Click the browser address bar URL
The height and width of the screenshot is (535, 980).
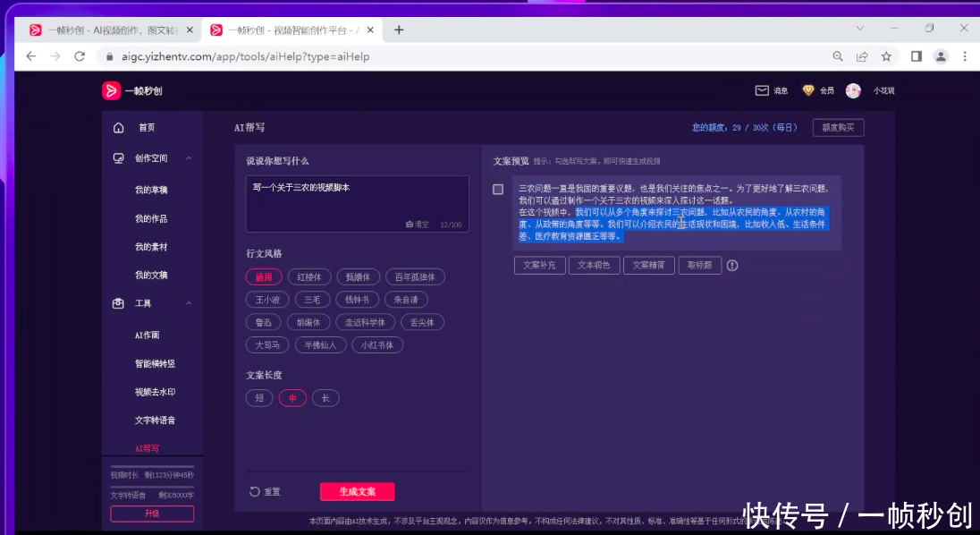[x=246, y=56]
